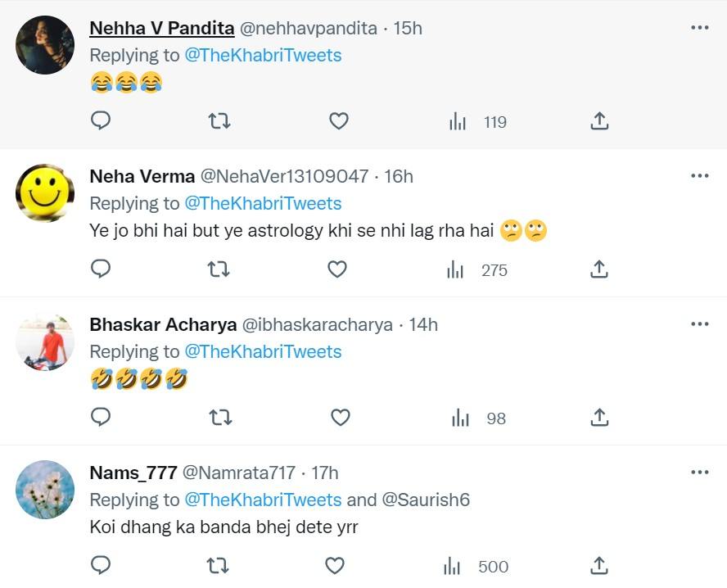Share Nehha V Pandita's tweet
Image resolution: width=727 pixels, height=588 pixels.
pos(599,121)
